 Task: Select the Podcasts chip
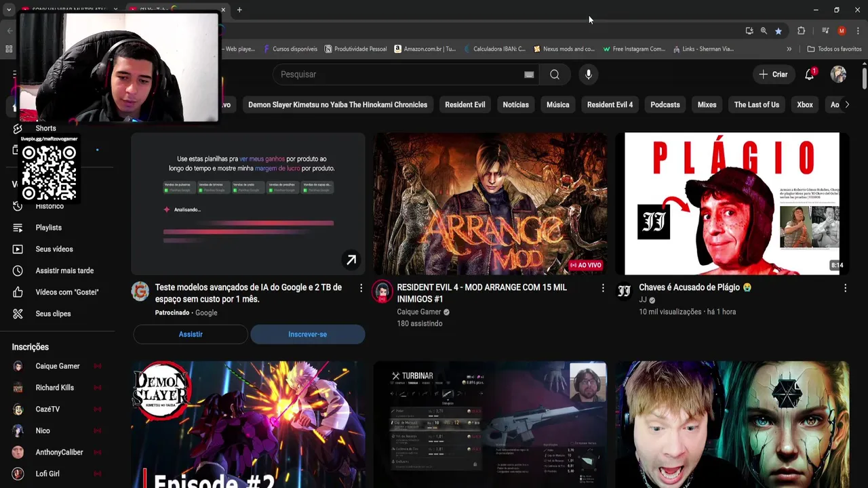click(665, 104)
